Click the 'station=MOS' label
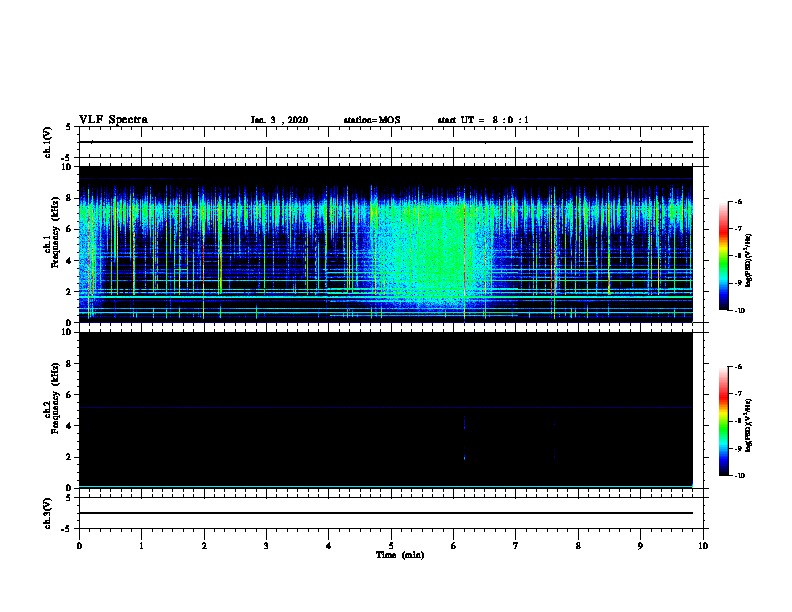The height and width of the screenshot is (612, 792). 372,120
